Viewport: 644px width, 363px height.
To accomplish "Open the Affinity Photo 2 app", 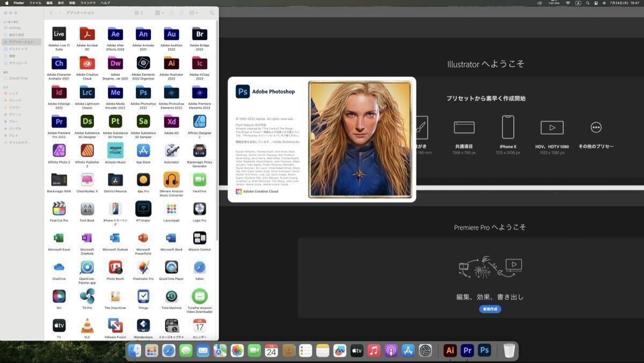I will click(x=59, y=150).
